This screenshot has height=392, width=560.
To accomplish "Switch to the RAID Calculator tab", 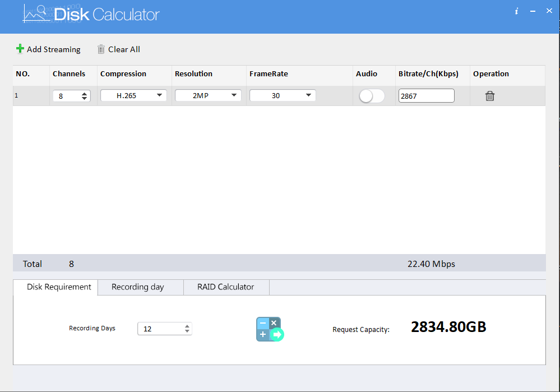I will click(226, 287).
